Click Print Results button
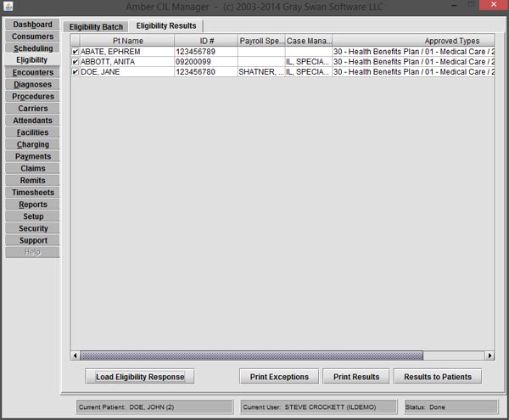Image resolution: width=509 pixels, height=420 pixels. tap(356, 376)
